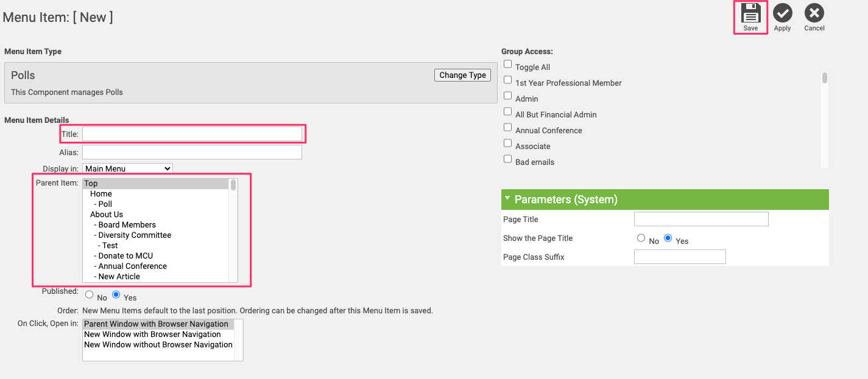The width and height of the screenshot is (868, 379).
Task: Click the Change Type button
Action: point(462,75)
